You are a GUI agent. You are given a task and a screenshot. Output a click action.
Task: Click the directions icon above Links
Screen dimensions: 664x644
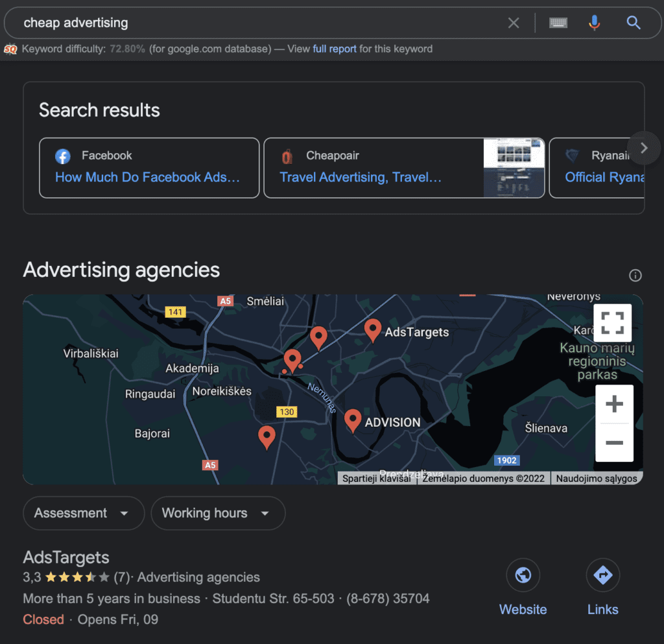[x=602, y=575]
